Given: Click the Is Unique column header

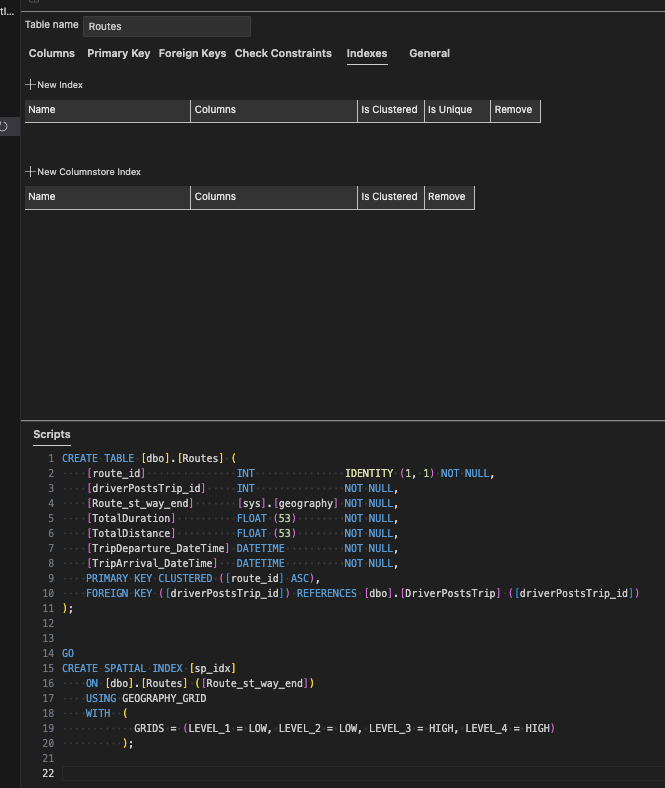Looking at the screenshot, I should pos(457,110).
